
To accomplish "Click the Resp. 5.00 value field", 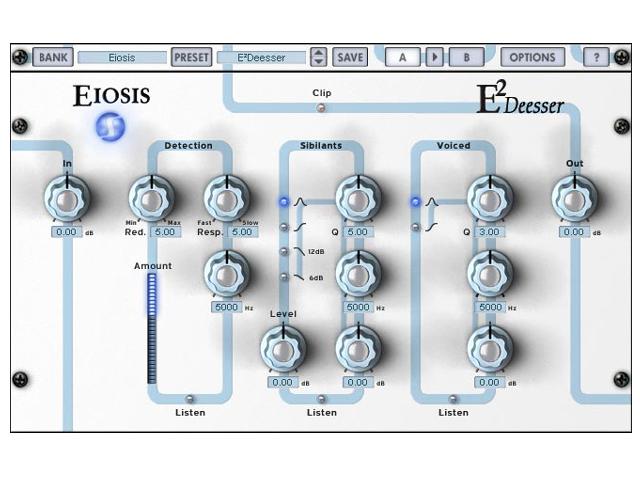I will point(242,232).
